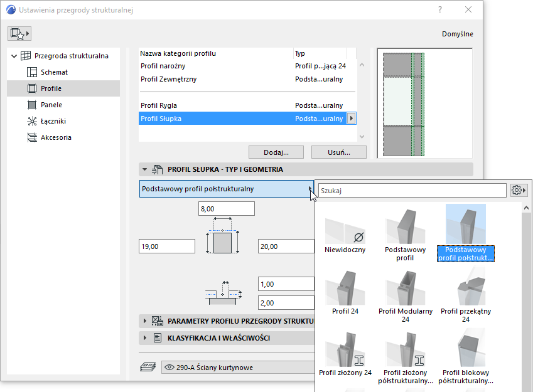Open the Schemat page in the tree

tap(54, 72)
